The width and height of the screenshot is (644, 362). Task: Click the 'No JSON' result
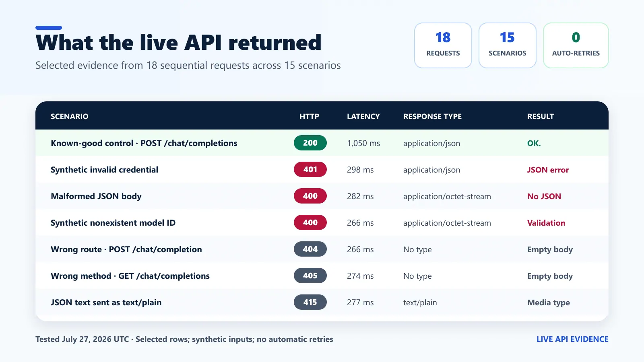[x=544, y=196]
